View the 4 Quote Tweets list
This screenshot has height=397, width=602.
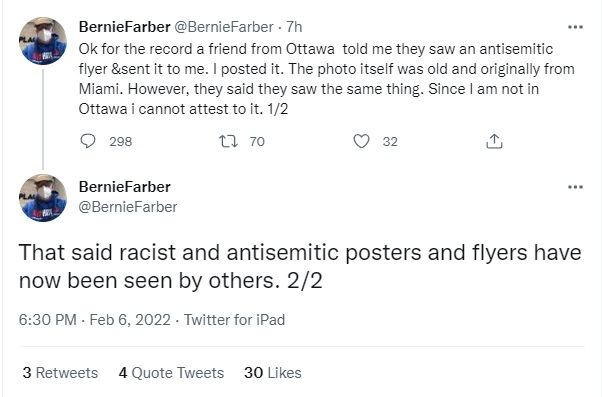coord(171,373)
